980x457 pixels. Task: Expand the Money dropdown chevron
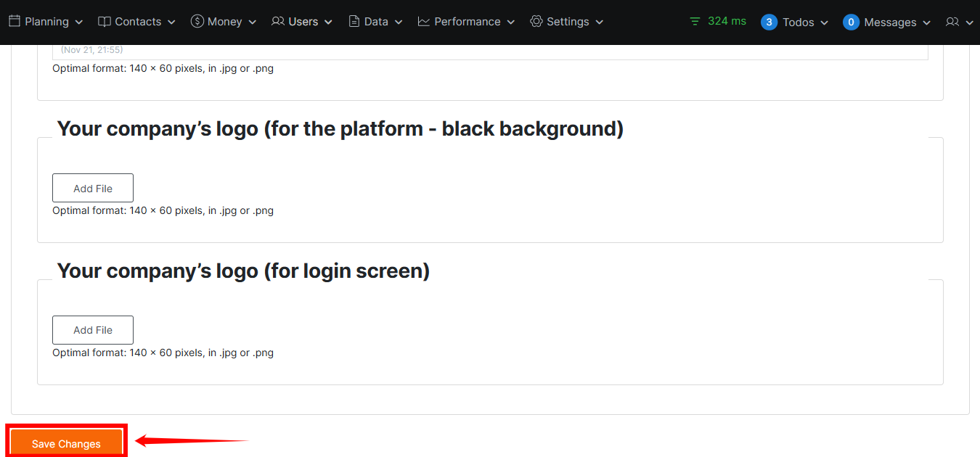pos(253,22)
